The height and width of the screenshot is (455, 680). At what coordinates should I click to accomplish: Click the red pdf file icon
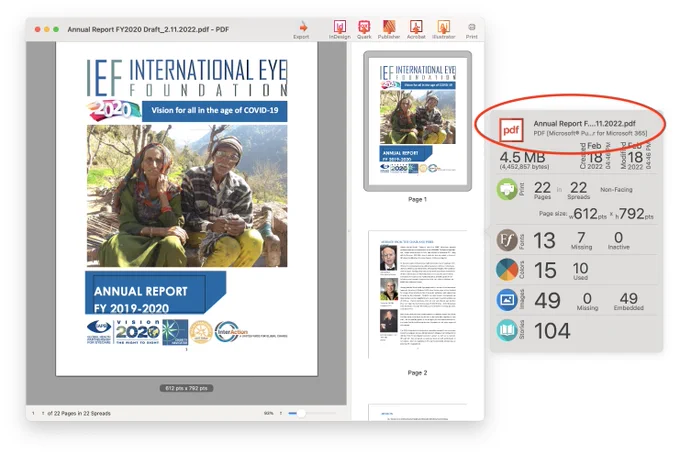click(x=511, y=129)
